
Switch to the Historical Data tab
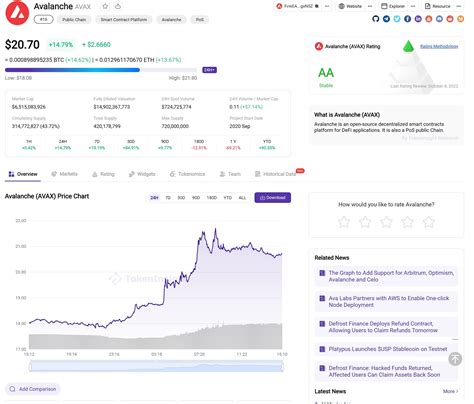coord(275,174)
